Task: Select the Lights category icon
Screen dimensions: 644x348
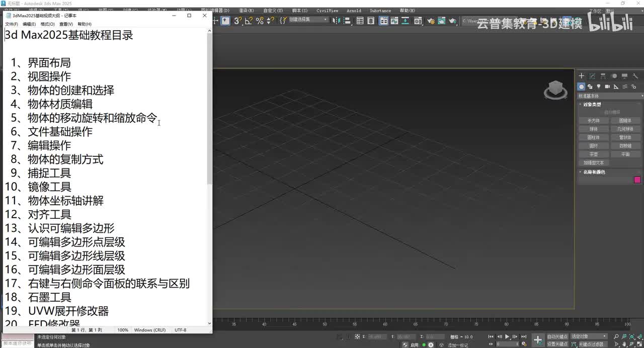Action: 599,86
